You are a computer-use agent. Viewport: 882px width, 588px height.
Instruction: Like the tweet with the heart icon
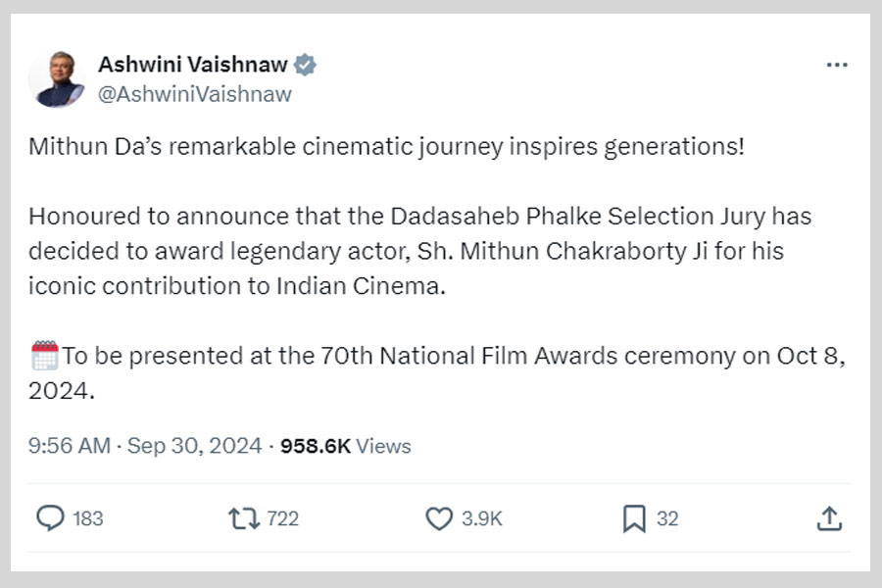(438, 518)
